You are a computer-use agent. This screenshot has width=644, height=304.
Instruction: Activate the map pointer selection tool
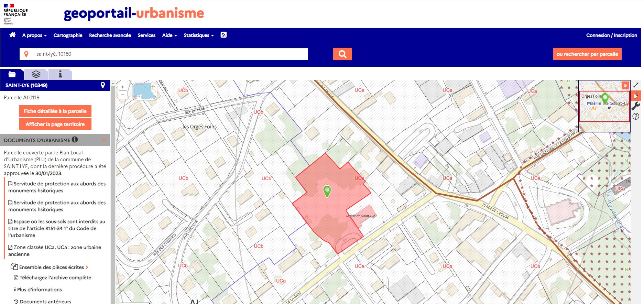(636, 96)
